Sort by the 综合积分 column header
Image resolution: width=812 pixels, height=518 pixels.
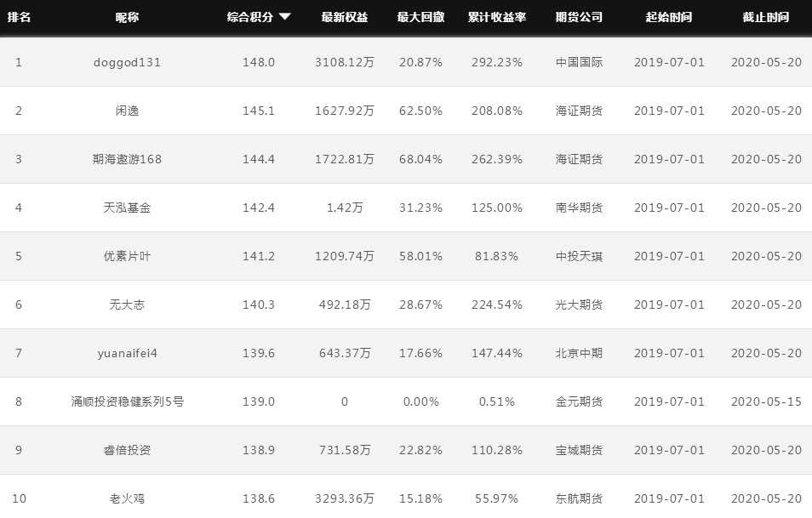point(250,17)
